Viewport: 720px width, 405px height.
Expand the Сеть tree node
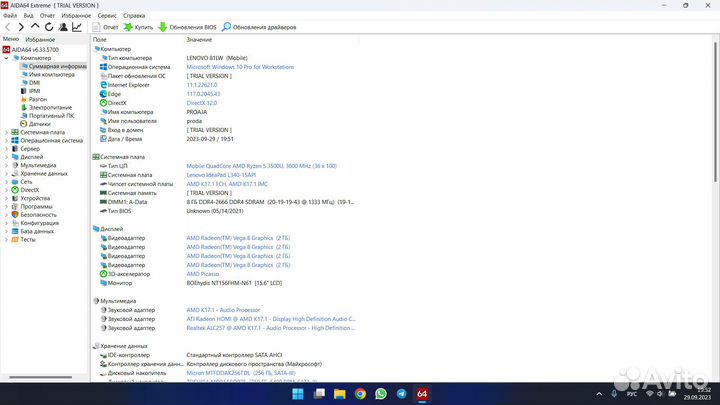pyautogui.click(x=6, y=182)
